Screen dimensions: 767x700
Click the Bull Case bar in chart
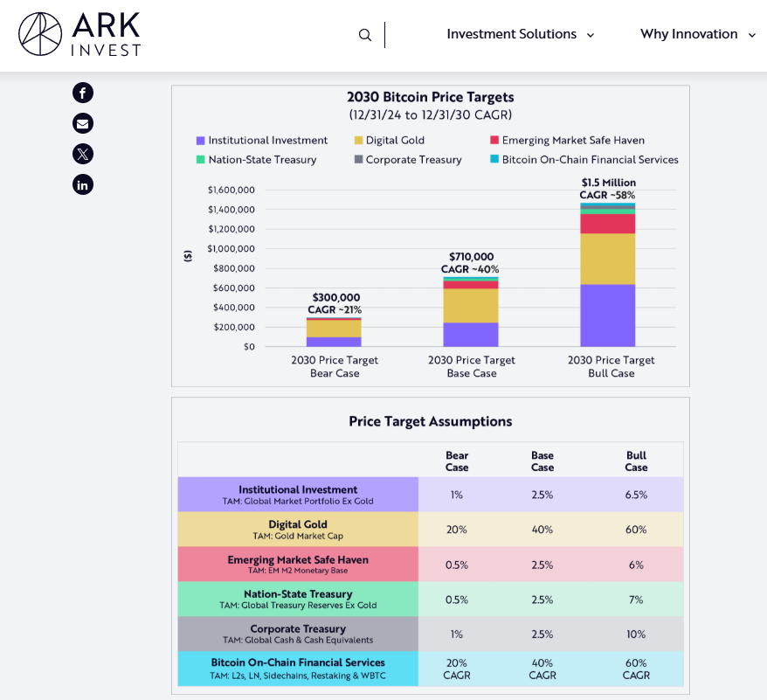pos(607,274)
